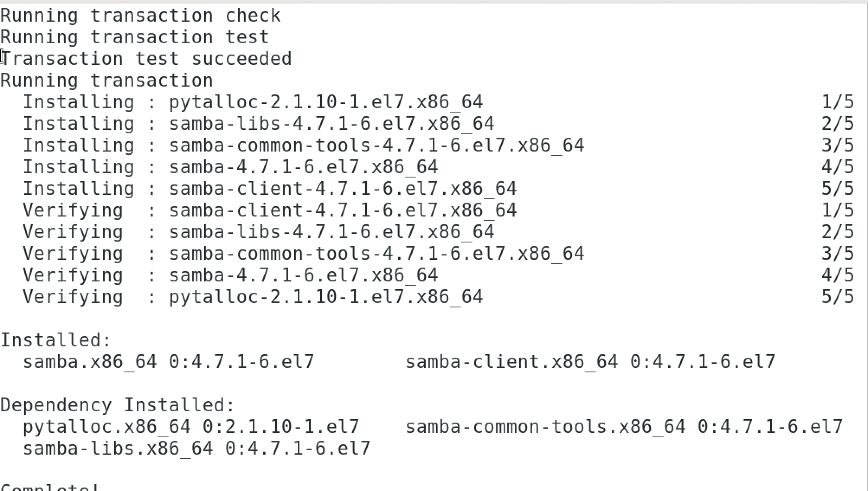Click the 'Verifying : samba-common-tools' line
Screen dimensions: 868x491
(303, 254)
